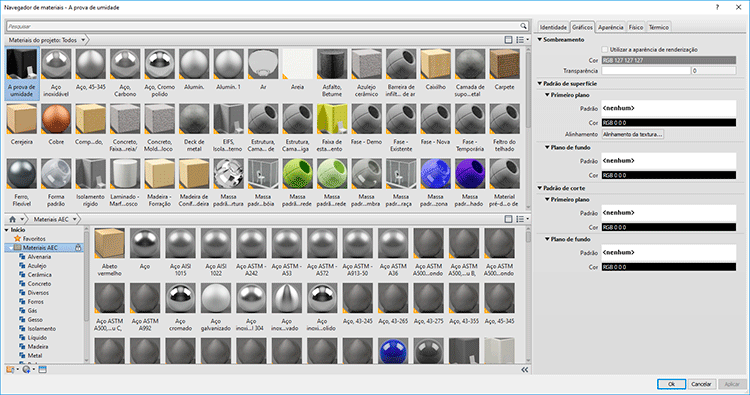
Task: Open cut foreground Padrão <nenhum> pattern selector
Action: (669, 213)
